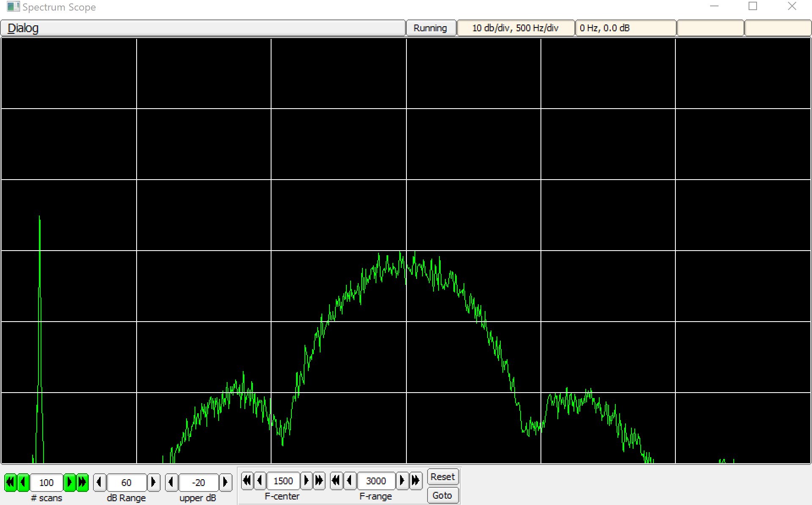The width and height of the screenshot is (812, 505).
Task: Click single-step increase arrow for F-center
Action: pyautogui.click(x=306, y=480)
